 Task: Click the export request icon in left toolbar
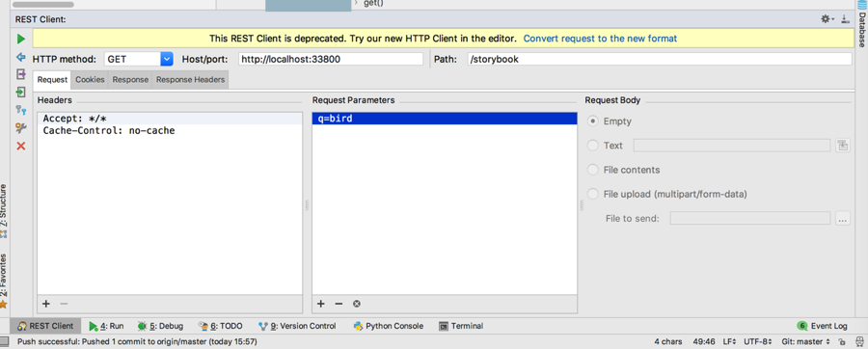point(21,74)
